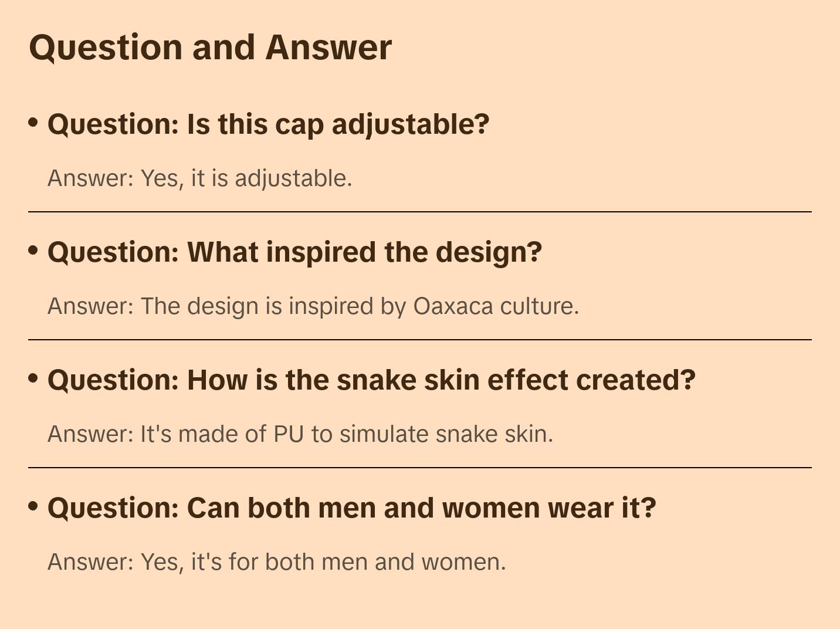The width and height of the screenshot is (840, 629).
Task: Click bullet beside snake skin question
Action: (x=33, y=378)
